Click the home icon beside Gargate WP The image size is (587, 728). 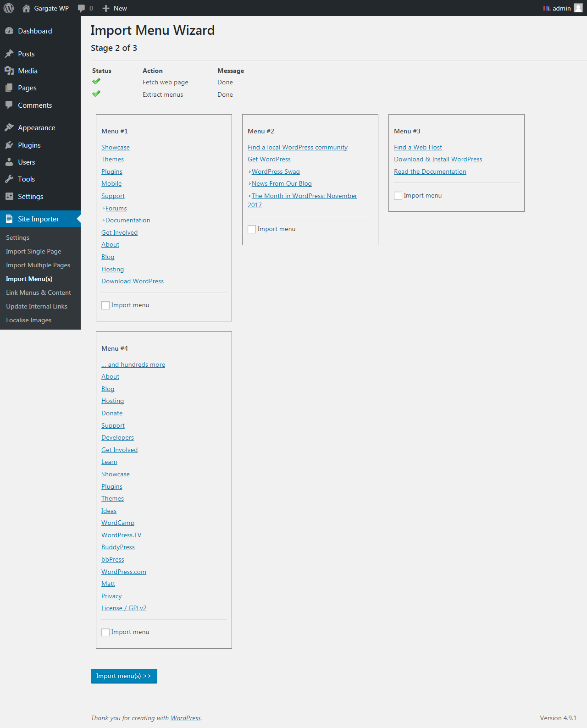pyautogui.click(x=26, y=8)
